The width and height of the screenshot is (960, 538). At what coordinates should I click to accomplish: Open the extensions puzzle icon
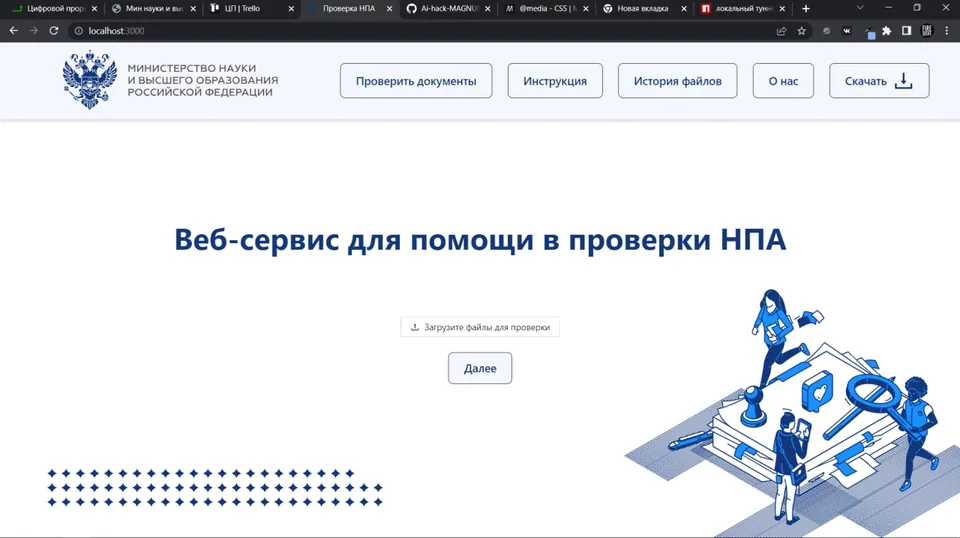tap(887, 31)
